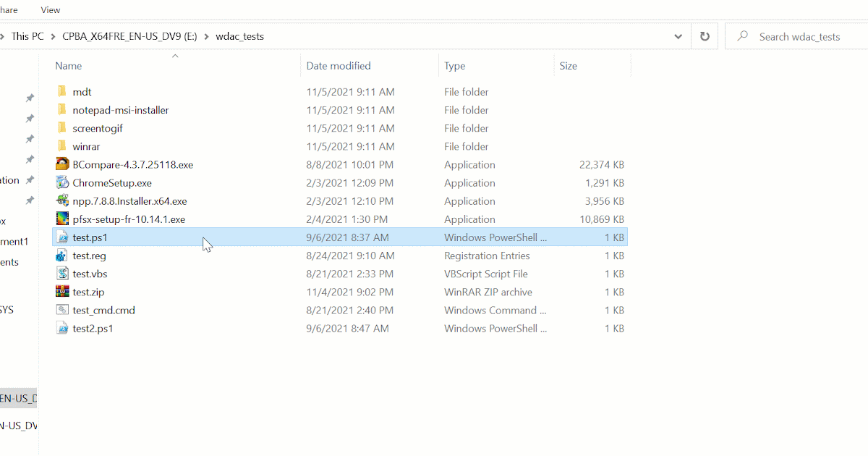
Task: Select the BCompare-4.3.7.25118.exe installer icon
Action: 63,164
